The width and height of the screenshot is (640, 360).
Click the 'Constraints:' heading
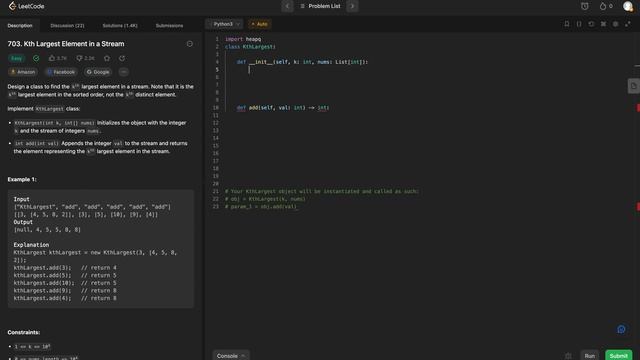24,333
